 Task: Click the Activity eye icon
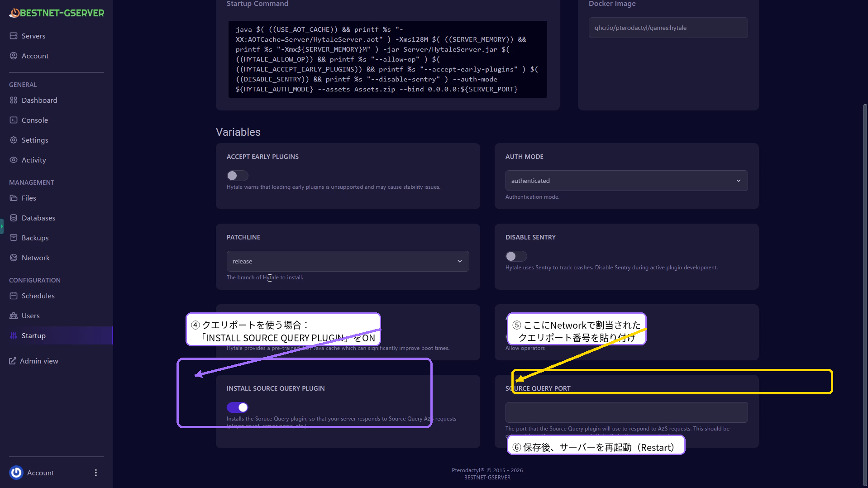point(14,160)
